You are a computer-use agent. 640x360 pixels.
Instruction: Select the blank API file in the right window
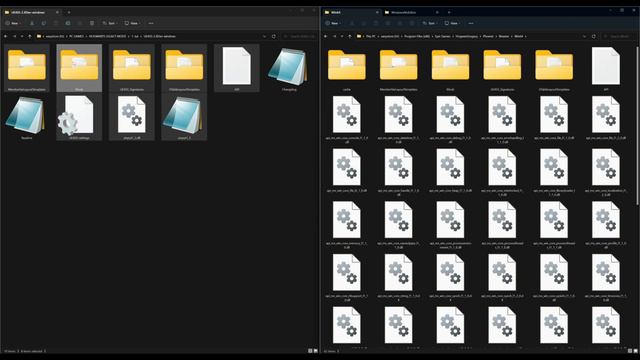pos(606,69)
